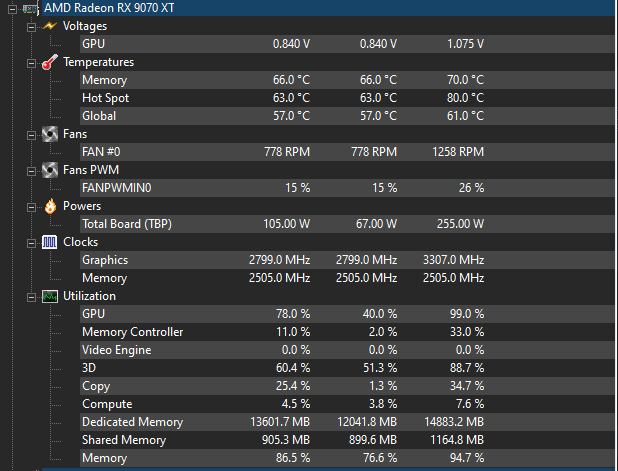Click the 105.00 W board power value
Viewport: 618px width, 471px height.
click(287, 224)
